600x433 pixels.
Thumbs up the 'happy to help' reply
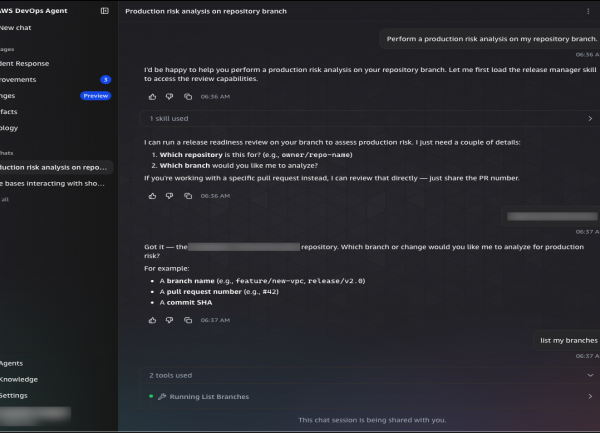[x=152, y=97]
